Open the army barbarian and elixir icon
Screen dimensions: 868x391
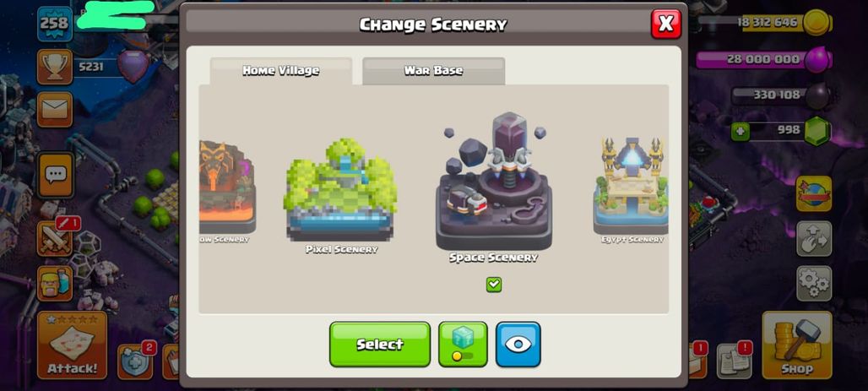coord(55,284)
